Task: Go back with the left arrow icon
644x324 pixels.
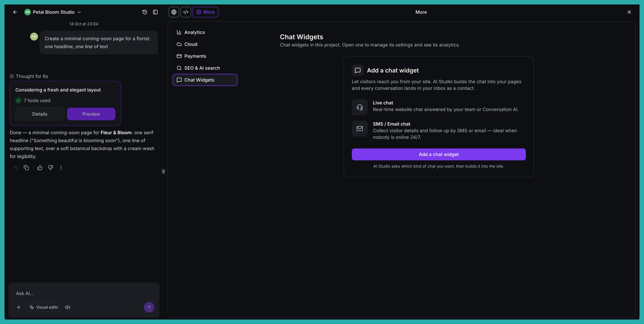Action: click(15, 12)
